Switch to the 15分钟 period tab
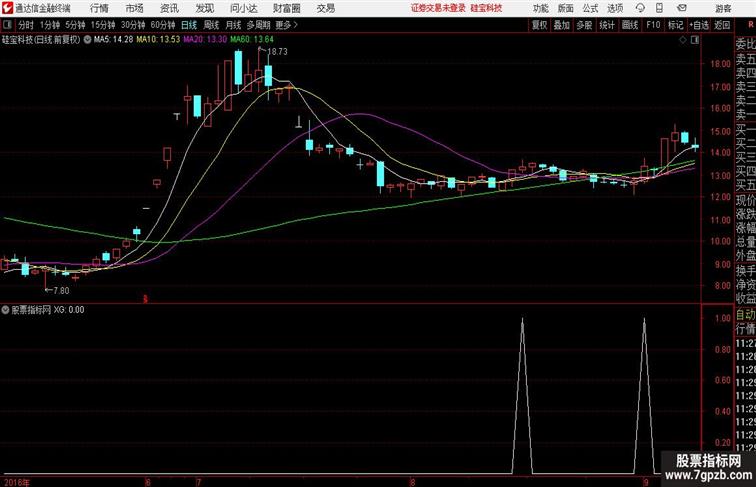Screen dimensions: 756x487 click(x=103, y=25)
